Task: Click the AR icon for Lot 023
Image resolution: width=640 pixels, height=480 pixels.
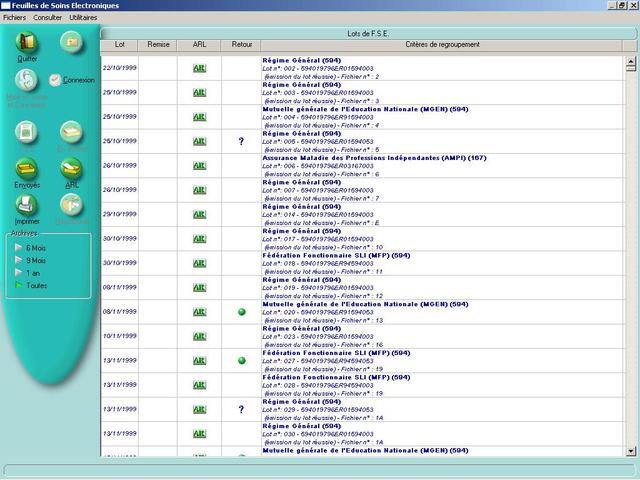Action: 200,336
